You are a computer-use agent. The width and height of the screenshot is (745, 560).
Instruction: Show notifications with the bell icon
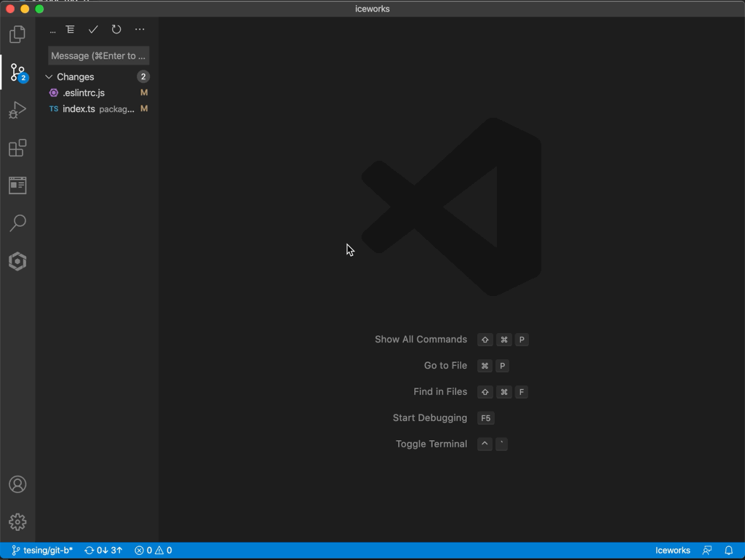tap(728, 551)
